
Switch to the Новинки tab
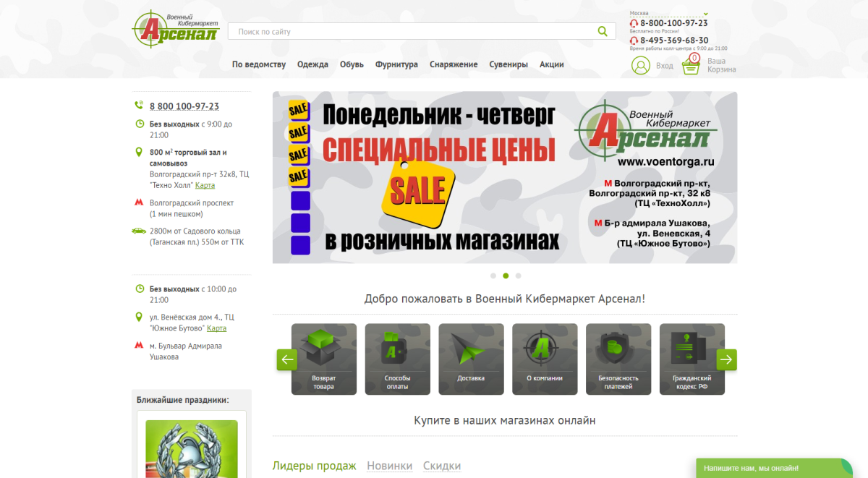[389, 466]
